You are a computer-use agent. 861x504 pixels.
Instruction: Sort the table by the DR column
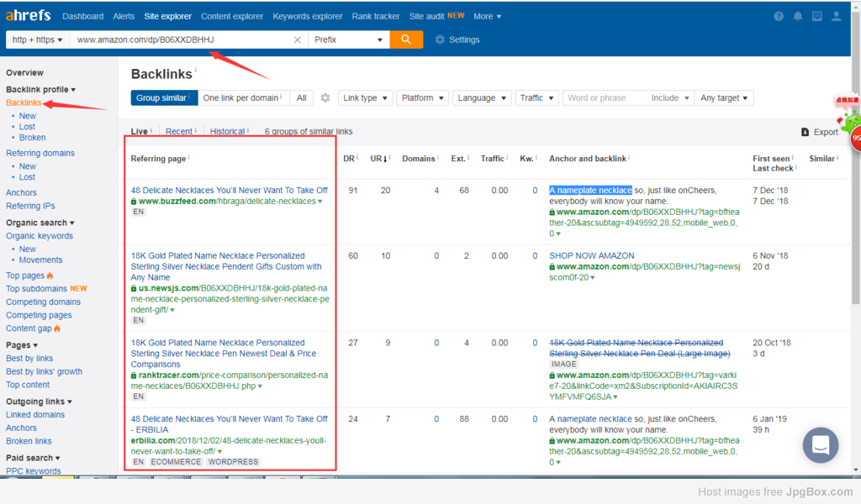point(349,159)
